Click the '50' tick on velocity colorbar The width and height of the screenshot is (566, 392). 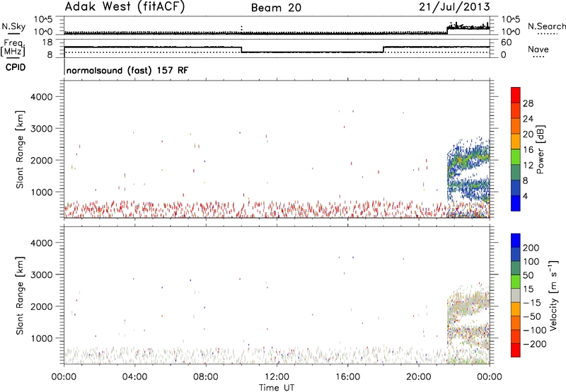point(528,275)
